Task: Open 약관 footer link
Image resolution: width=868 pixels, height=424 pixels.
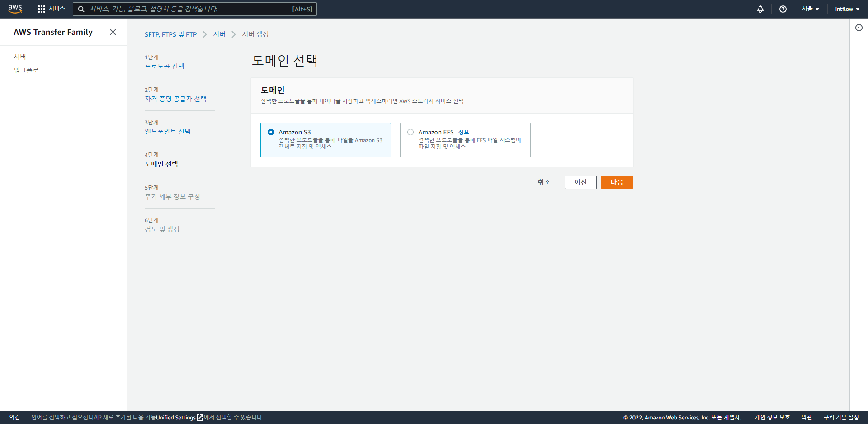Action: pyautogui.click(x=807, y=418)
